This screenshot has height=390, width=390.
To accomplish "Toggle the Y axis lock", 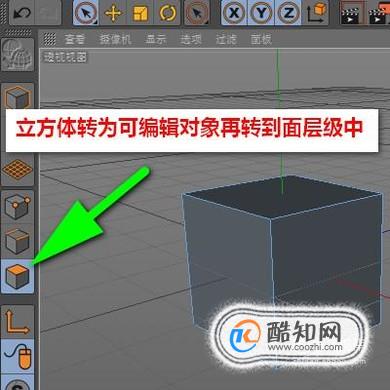I will [261, 13].
